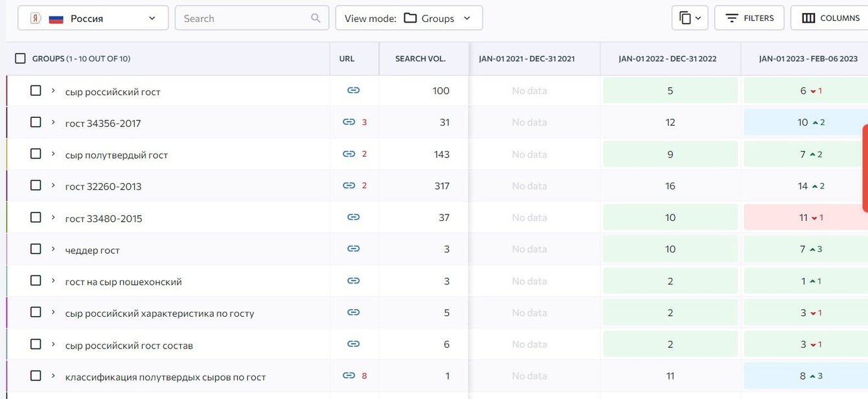
Task: Click the Columns button
Action: coord(831,18)
